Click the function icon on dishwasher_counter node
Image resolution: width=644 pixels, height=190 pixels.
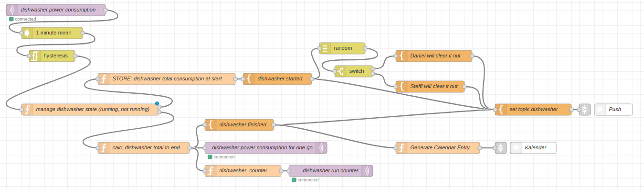[x=211, y=171]
